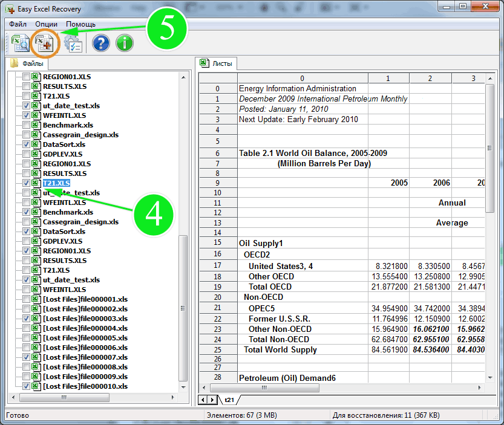The width and height of the screenshot is (504, 425).
Task: Check the [Lost Files]file000001.xls checkbox
Action: coord(26,299)
